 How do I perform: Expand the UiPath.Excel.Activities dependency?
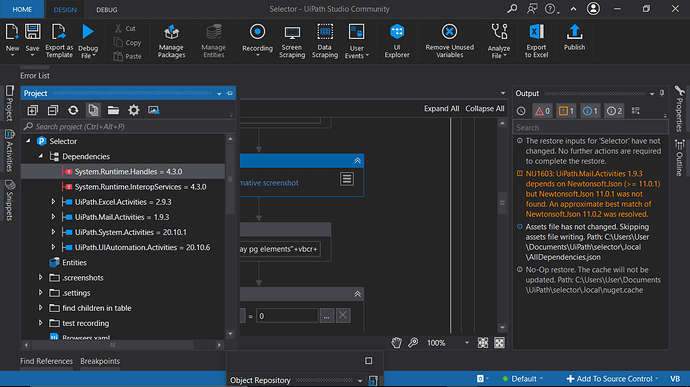53,202
